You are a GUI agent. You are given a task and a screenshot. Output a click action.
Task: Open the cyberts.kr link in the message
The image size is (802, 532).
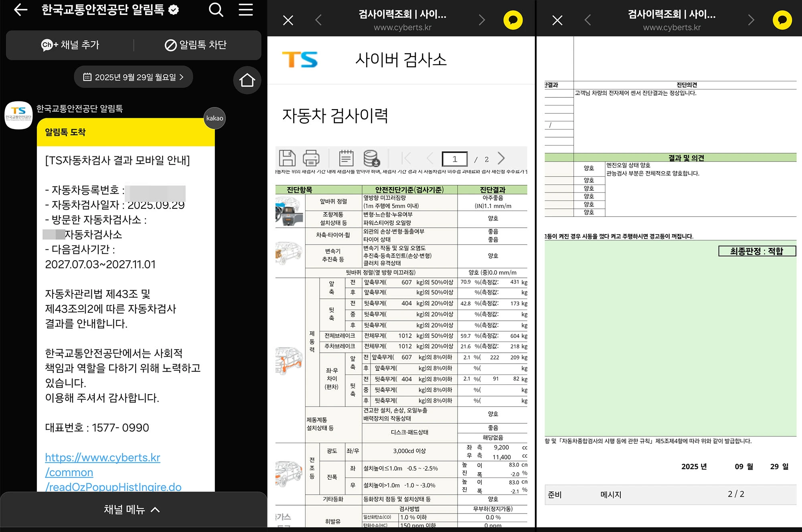103,457
